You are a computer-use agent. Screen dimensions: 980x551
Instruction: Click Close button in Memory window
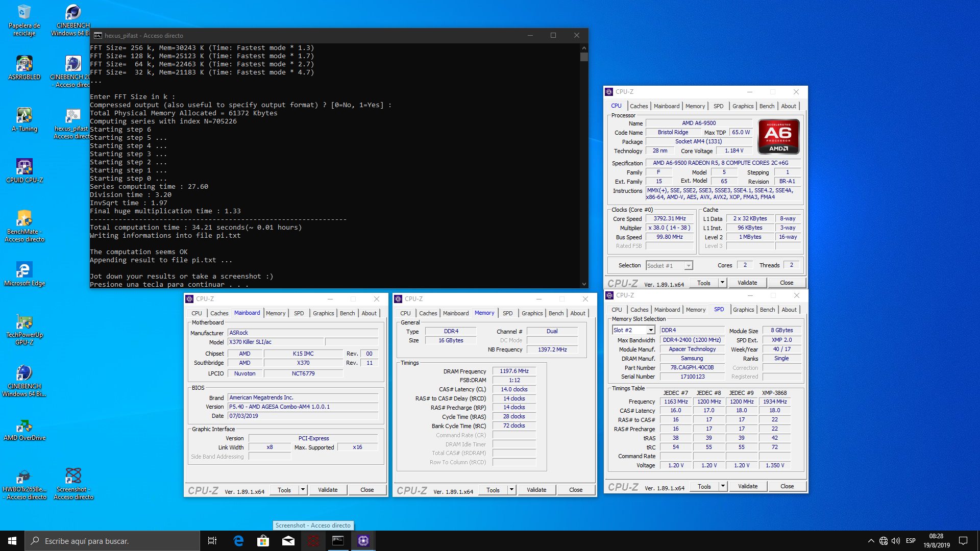[x=576, y=490]
